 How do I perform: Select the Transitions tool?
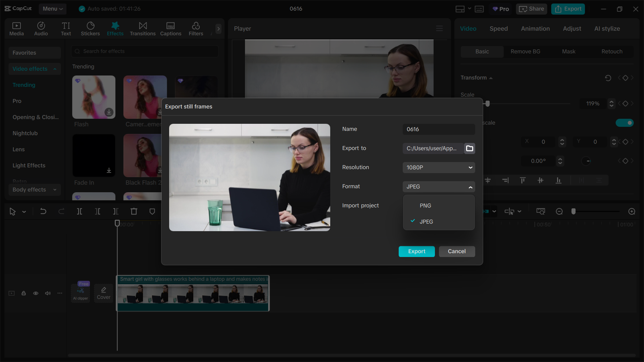pos(142,29)
